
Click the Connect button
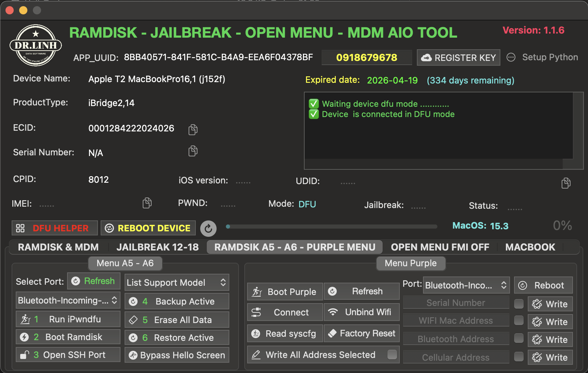tap(285, 312)
